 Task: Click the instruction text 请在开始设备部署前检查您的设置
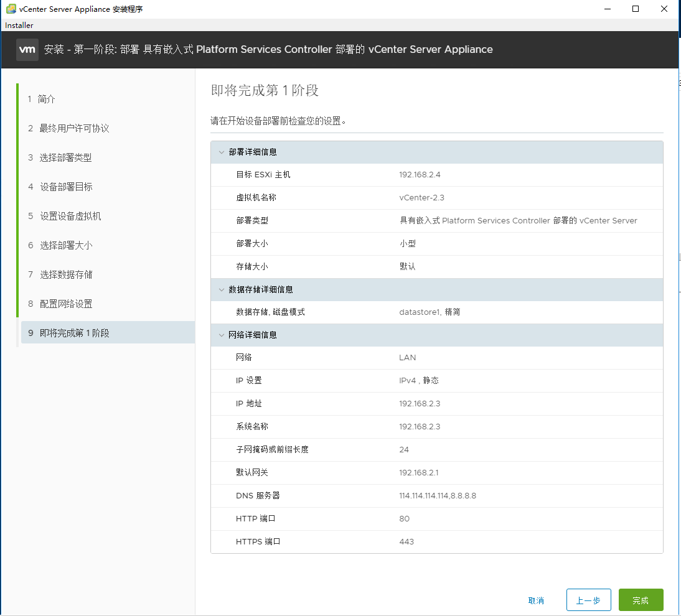tap(278, 121)
